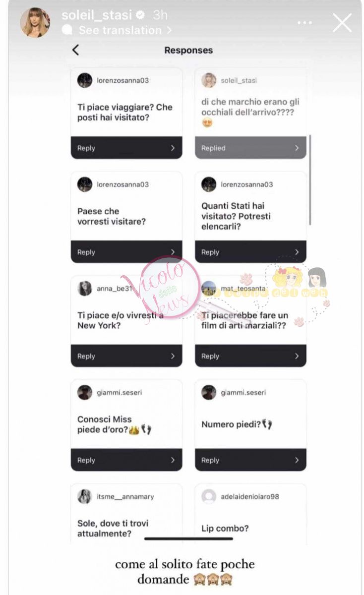Reply to 'Ti piace viaggiare?' question
Screen dimensions: 364x595
coord(126,148)
